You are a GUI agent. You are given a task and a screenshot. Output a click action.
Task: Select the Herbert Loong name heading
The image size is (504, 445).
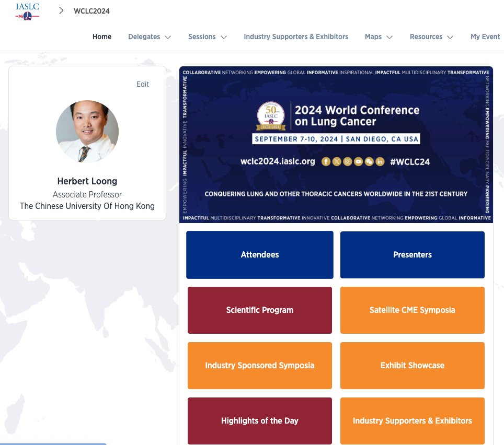point(87,181)
